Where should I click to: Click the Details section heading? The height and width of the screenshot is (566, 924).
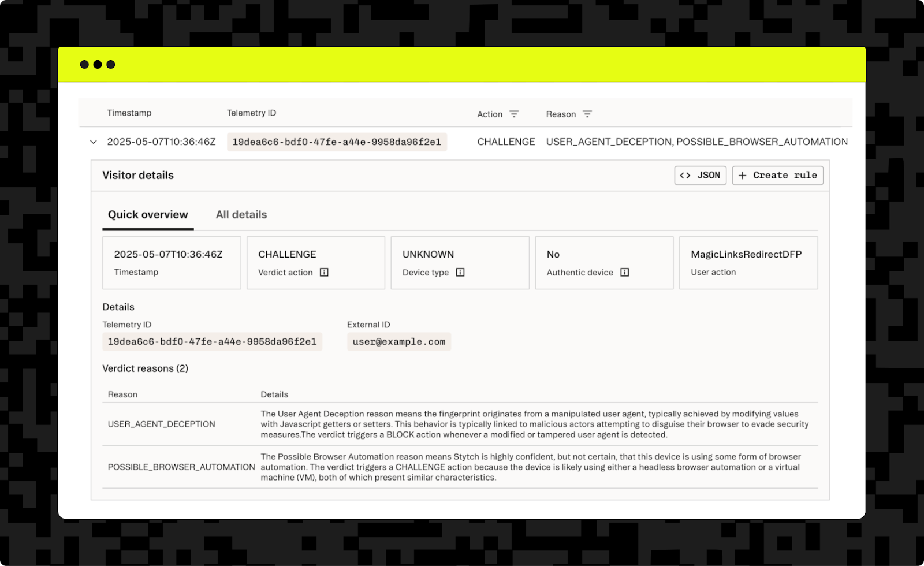point(118,307)
